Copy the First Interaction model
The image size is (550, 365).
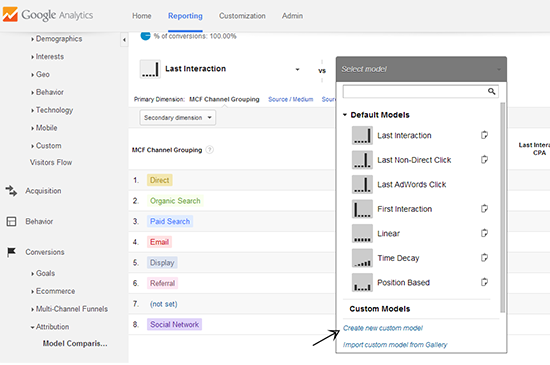[x=484, y=209]
